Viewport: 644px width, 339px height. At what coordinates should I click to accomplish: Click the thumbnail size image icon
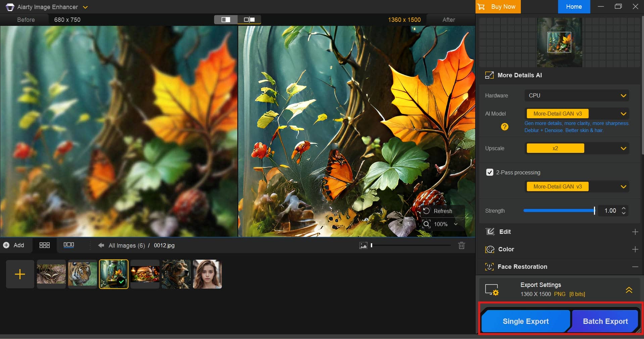(x=363, y=246)
